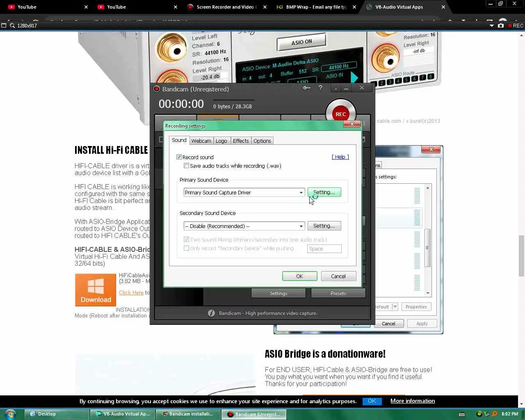
Task: Open Desktop taskbar item
Action: 57,414
